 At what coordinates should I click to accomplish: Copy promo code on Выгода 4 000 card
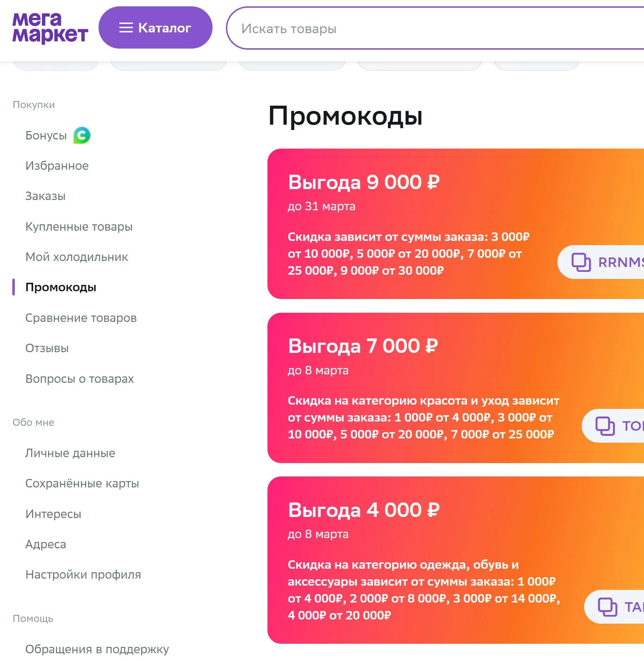pyautogui.click(x=614, y=607)
